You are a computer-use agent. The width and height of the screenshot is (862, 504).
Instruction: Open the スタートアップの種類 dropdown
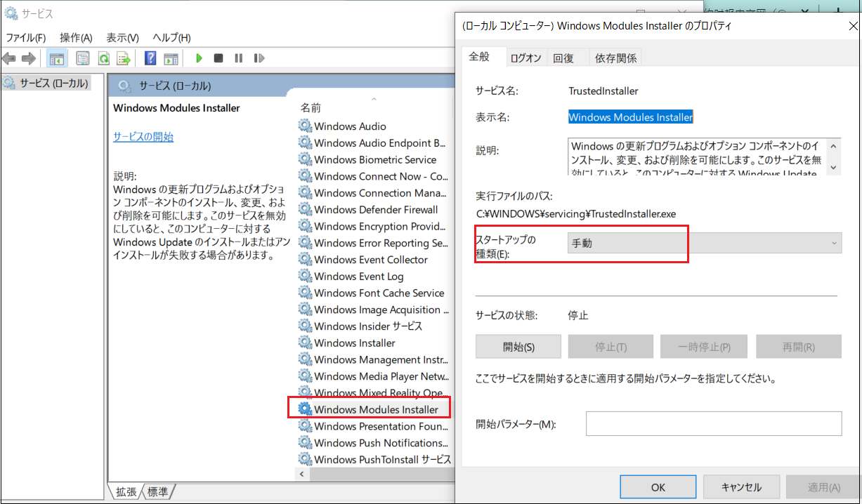[705, 243]
